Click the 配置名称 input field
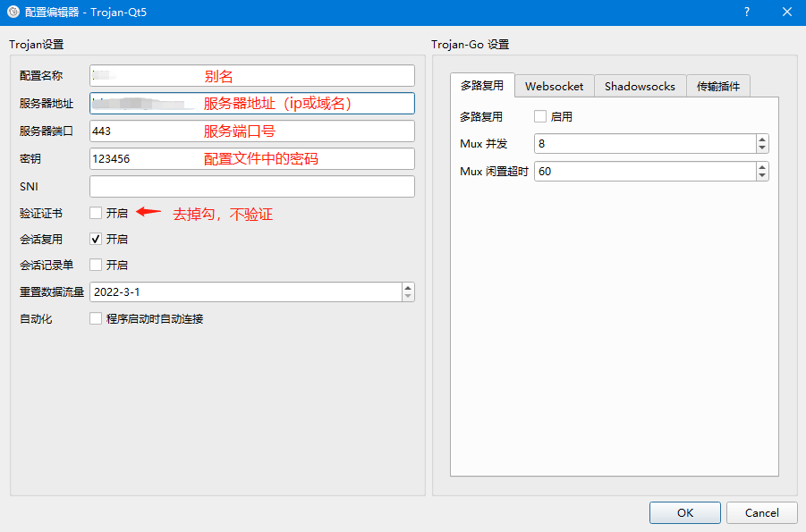The image size is (806, 532). pyautogui.click(x=252, y=76)
